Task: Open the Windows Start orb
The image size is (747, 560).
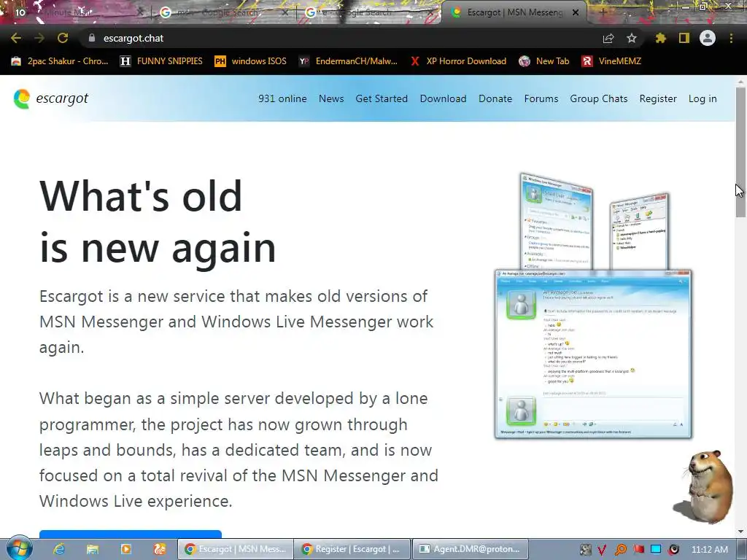Action: [x=19, y=548]
